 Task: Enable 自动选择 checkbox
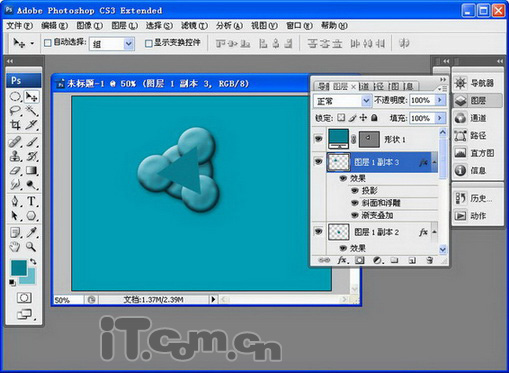click(x=48, y=43)
